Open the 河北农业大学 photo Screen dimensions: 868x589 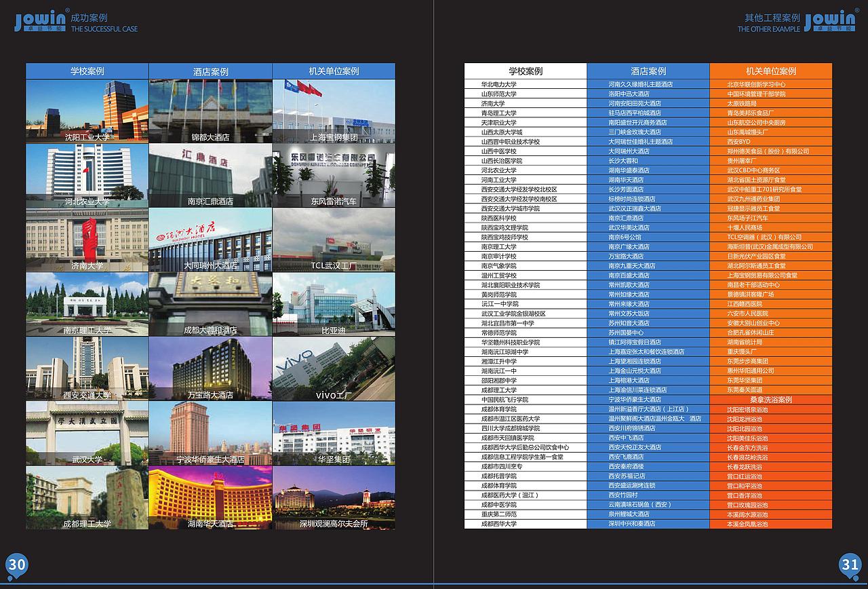pyautogui.click(x=87, y=176)
